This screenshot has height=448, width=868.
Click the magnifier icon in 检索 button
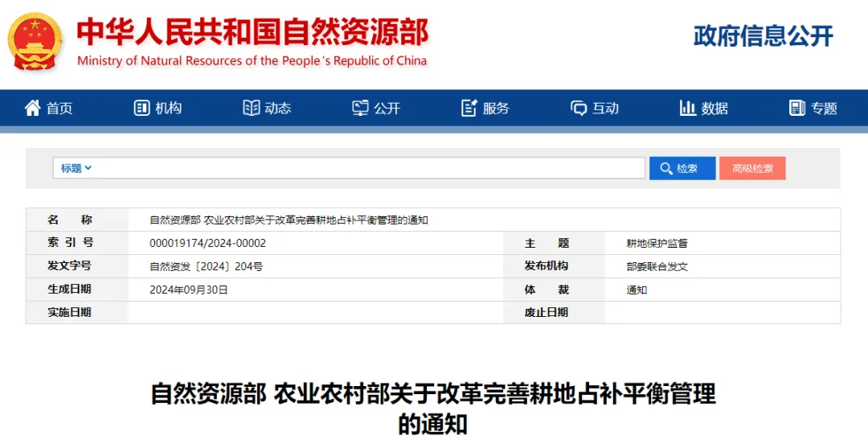[x=666, y=169]
